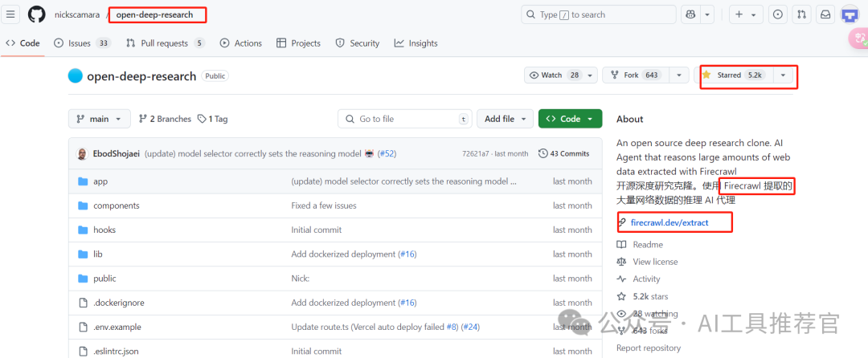Click the Report repository link

(649, 348)
